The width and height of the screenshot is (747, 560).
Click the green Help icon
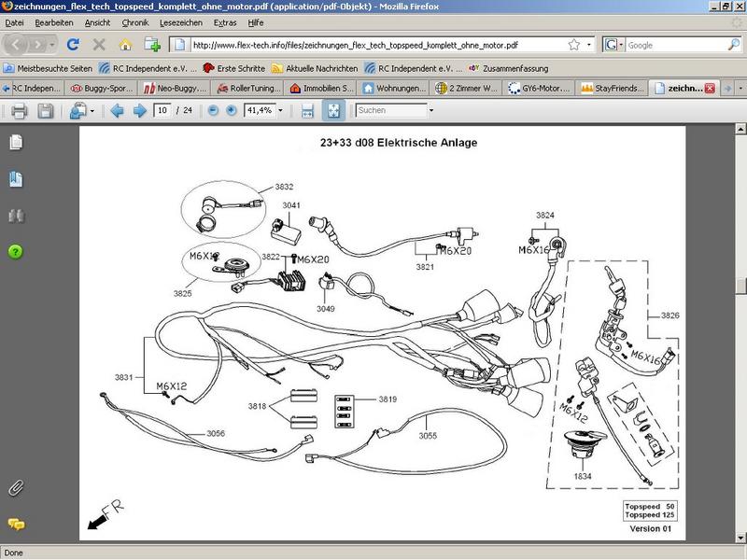(15, 252)
